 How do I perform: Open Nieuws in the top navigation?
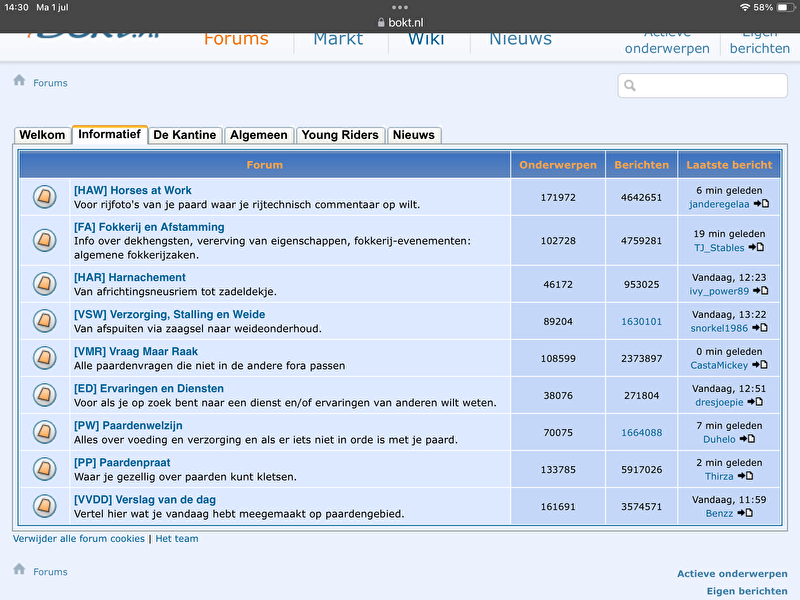click(520, 39)
